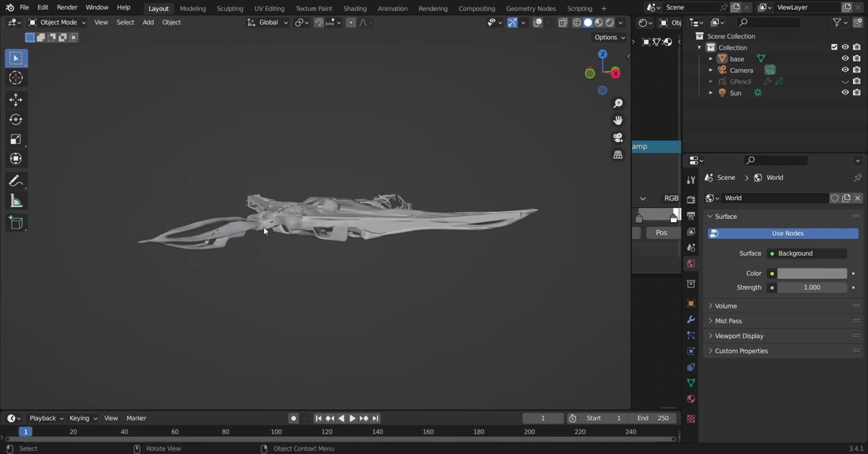Open the Render menu
The image size is (868, 454).
point(67,7)
